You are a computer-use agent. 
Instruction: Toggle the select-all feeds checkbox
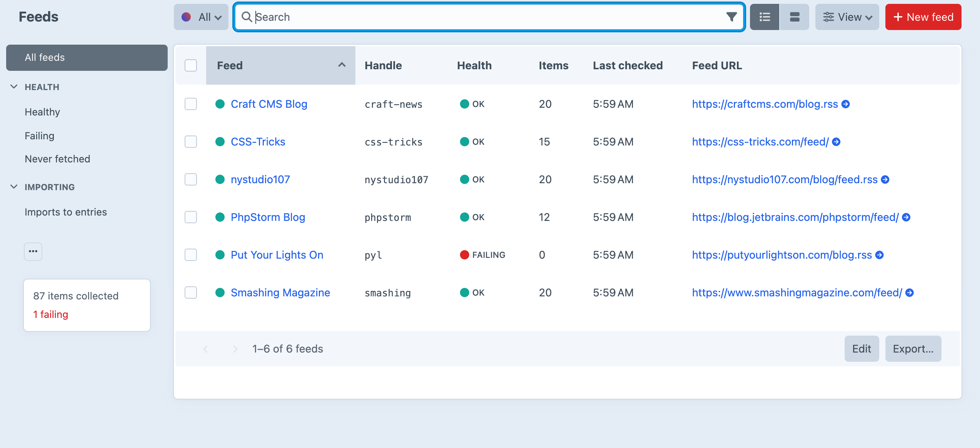coord(191,65)
